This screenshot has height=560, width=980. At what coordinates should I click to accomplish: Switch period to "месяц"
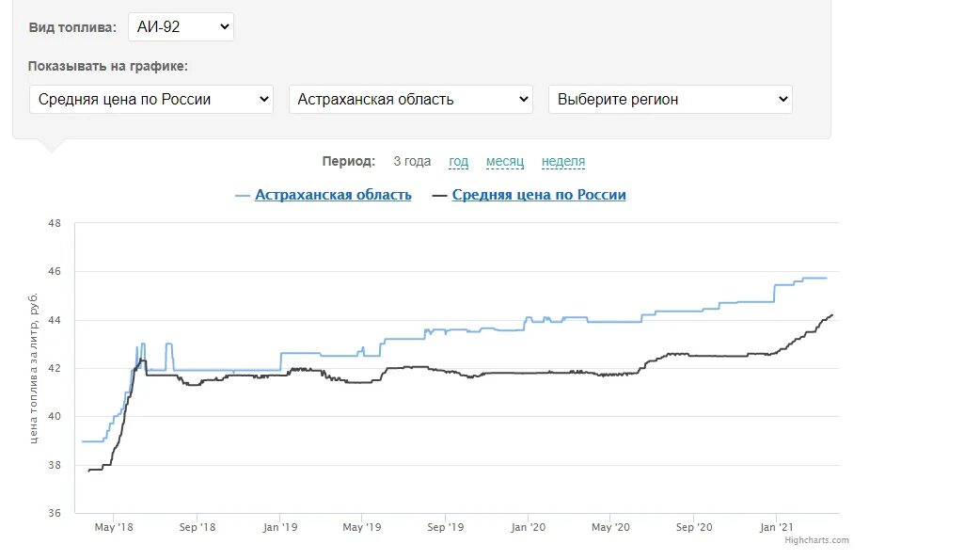click(x=505, y=161)
